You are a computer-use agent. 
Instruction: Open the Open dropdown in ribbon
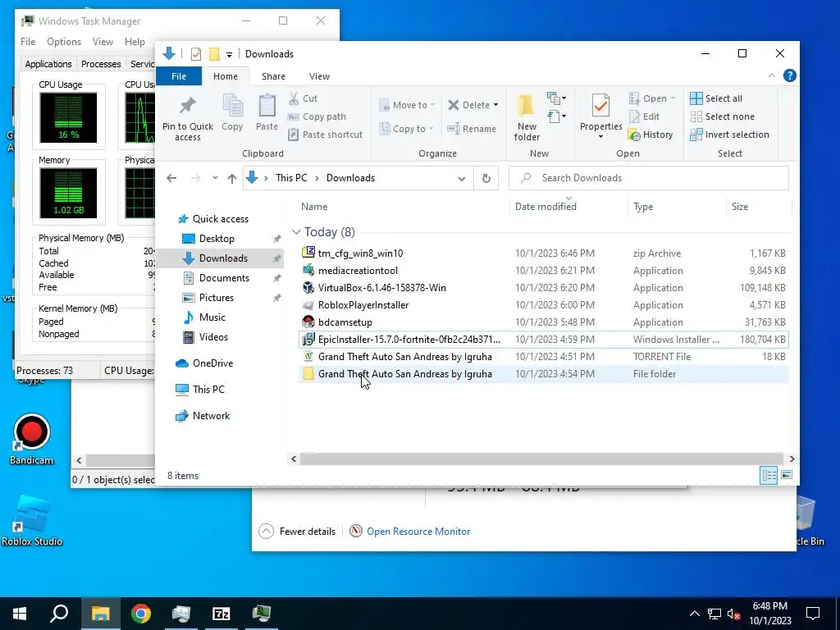[x=673, y=98]
